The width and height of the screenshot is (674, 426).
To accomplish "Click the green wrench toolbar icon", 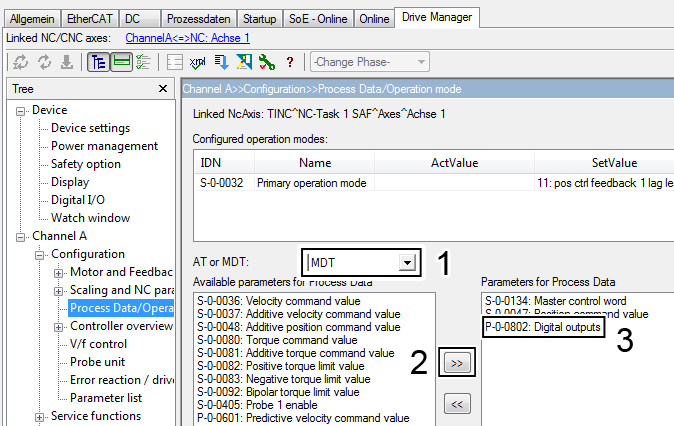I will point(267,62).
